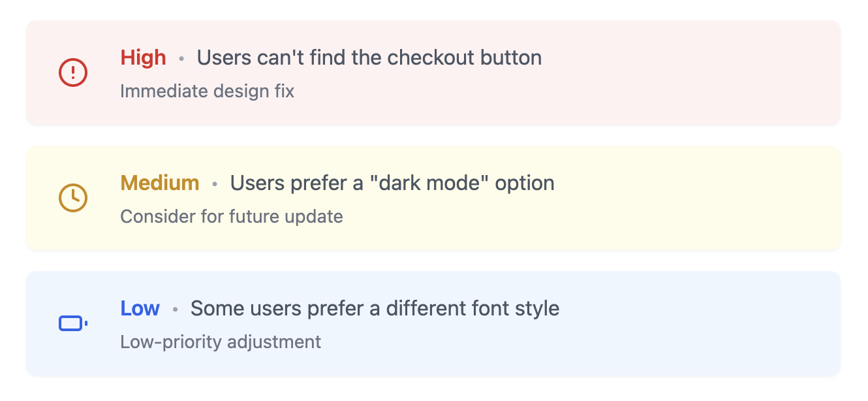Click the dot separator after "Low"
Screen dimensions: 868x401
coord(175,310)
